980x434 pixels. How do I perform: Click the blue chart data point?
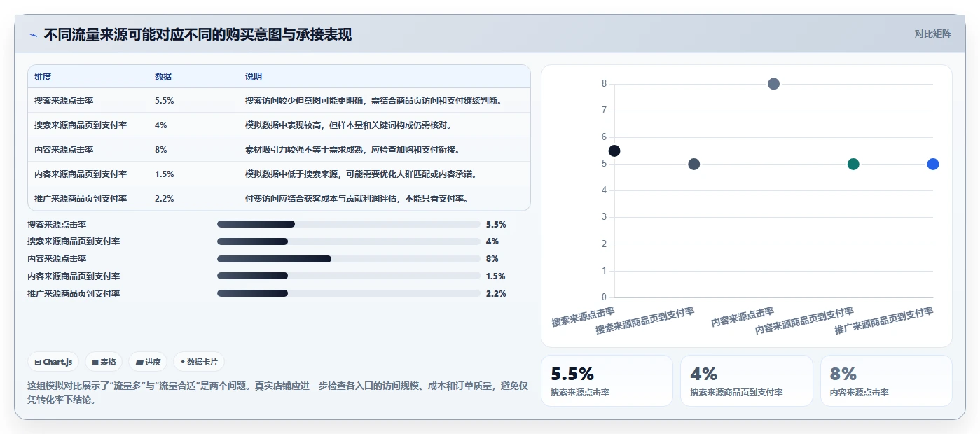click(933, 164)
